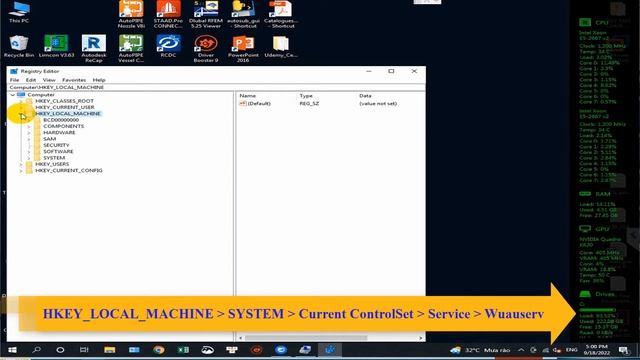Screen dimensions: 640x360
Task: Select the SECURITY key
Action: (x=56, y=145)
